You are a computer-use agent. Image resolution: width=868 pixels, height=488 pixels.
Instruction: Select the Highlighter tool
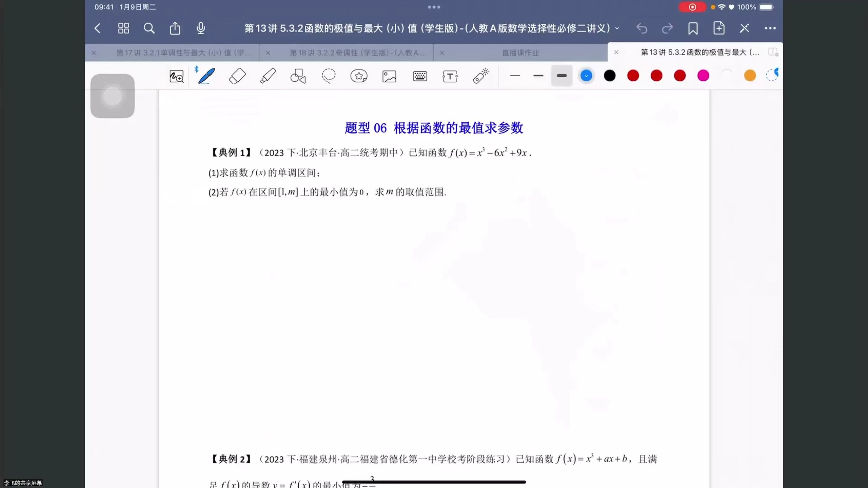pyautogui.click(x=268, y=76)
